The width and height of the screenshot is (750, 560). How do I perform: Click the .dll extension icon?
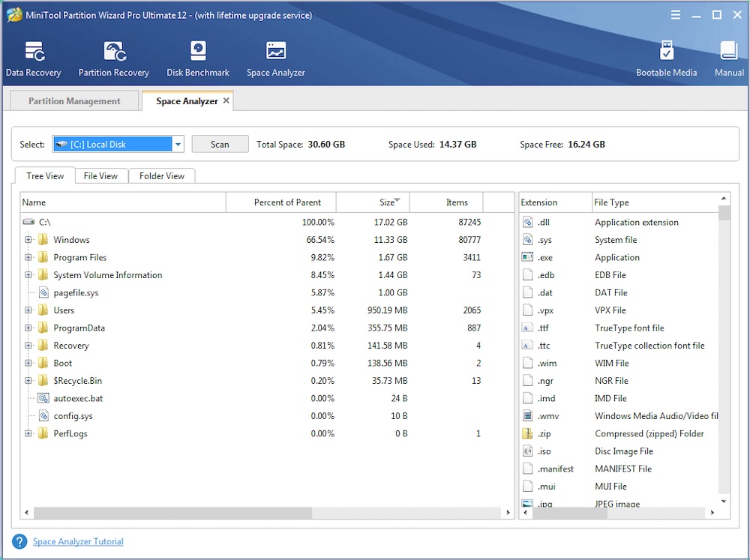527,222
